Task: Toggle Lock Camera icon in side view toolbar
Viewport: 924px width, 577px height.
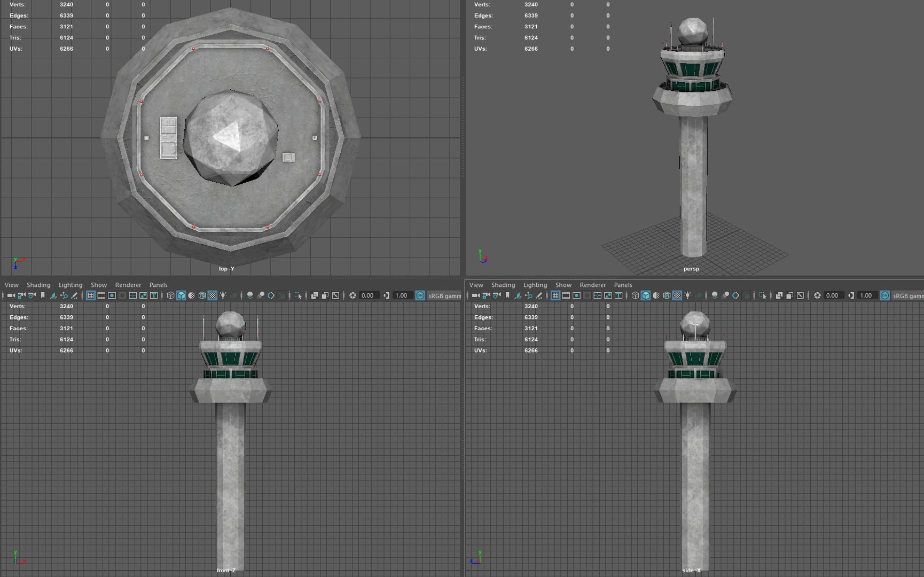Action: tap(486, 295)
